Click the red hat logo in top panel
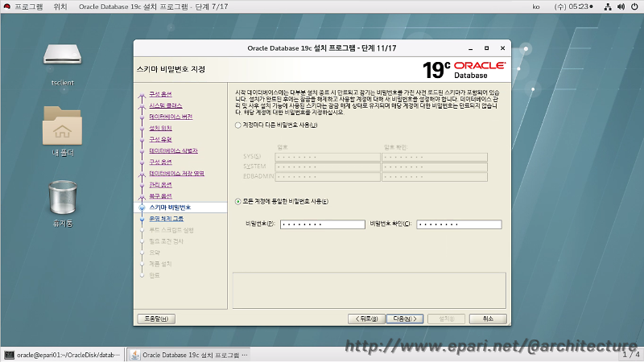Viewport: 644px width, 362px height. click(6, 6)
